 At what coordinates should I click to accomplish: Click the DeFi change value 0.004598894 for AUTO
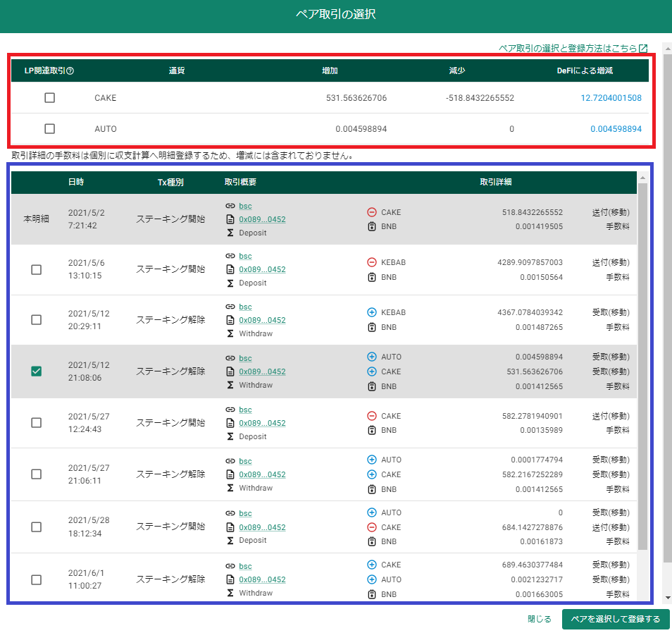(x=616, y=129)
